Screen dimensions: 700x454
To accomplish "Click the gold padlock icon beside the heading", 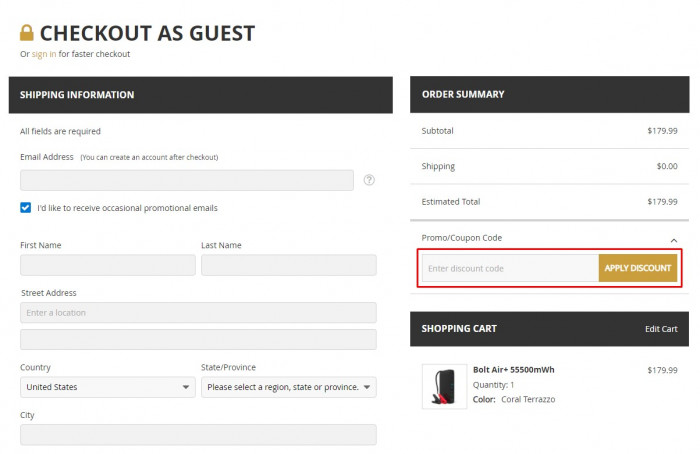I will point(27,33).
